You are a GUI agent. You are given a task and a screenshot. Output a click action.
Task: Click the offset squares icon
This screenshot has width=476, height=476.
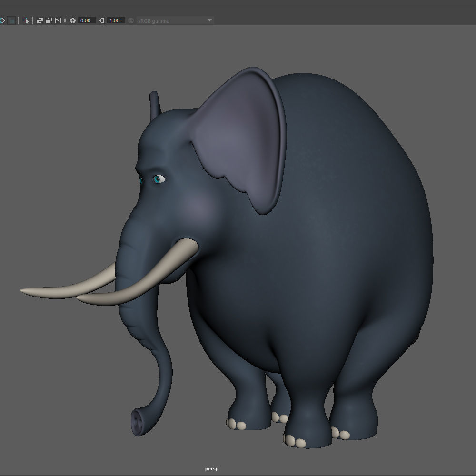[x=49, y=20]
